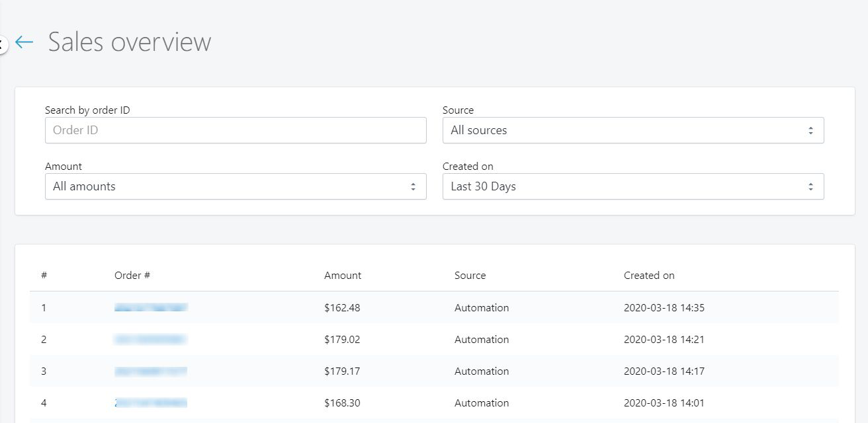Click the Created on filter label
The image size is (868, 423).
468,167
